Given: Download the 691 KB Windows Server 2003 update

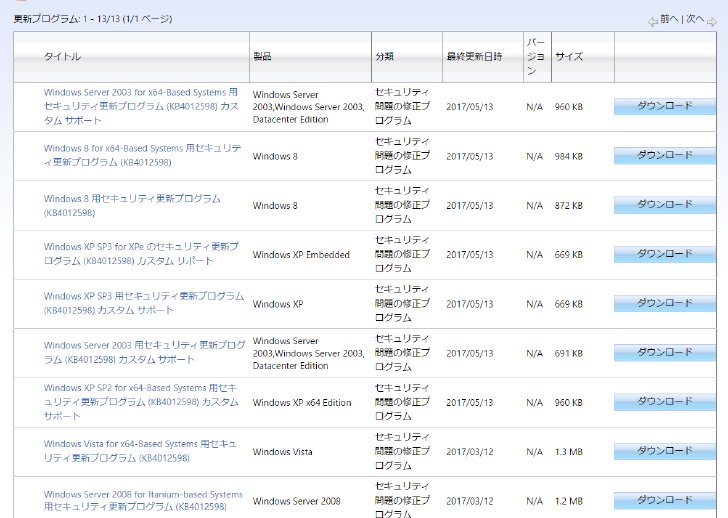Looking at the screenshot, I should [x=664, y=353].
